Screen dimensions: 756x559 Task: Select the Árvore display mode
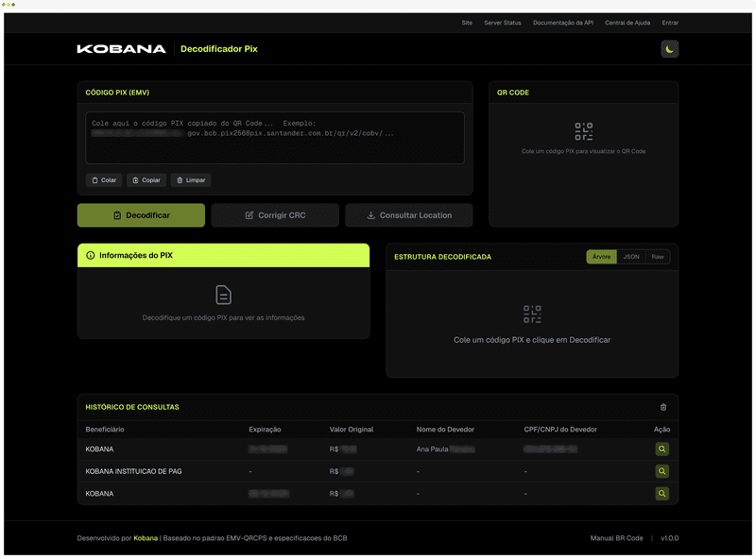pyautogui.click(x=601, y=256)
